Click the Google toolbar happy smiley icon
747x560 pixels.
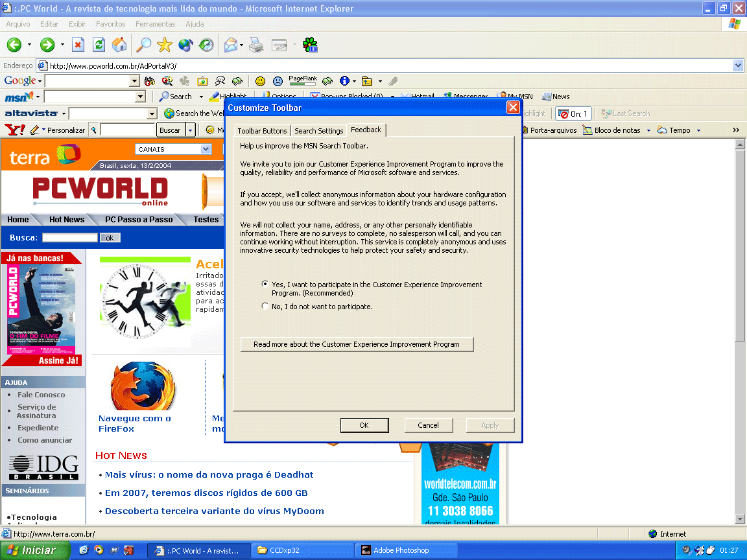[260, 82]
